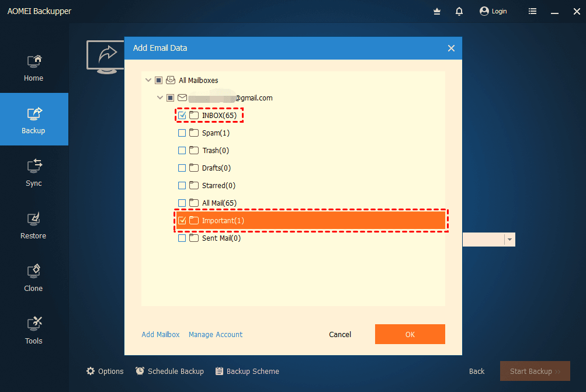Select the Backup sidebar item
Screen dimensions: 586x392
click(x=34, y=120)
